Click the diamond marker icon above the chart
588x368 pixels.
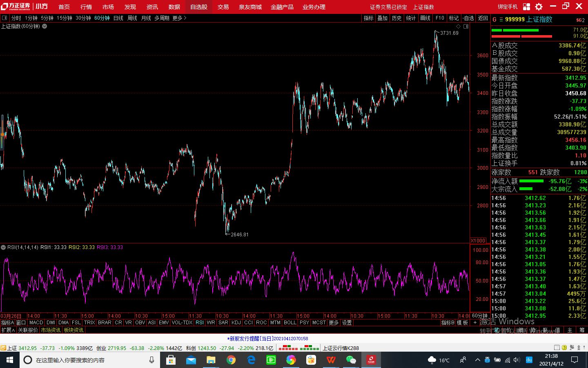coord(458,26)
